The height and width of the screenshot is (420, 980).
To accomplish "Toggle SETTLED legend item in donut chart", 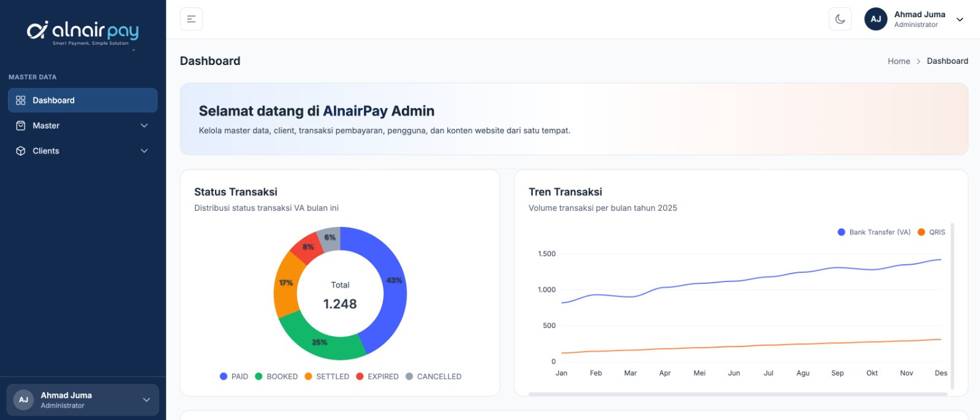I will (326, 376).
